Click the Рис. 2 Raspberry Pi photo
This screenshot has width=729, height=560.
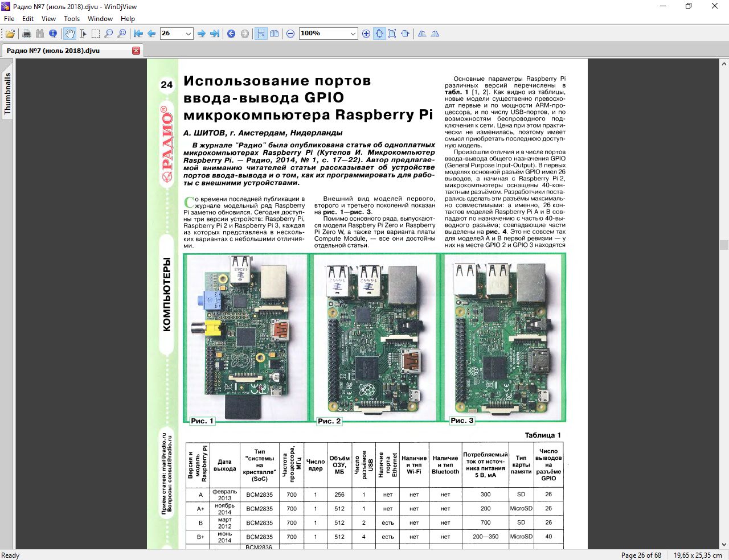click(x=374, y=337)
